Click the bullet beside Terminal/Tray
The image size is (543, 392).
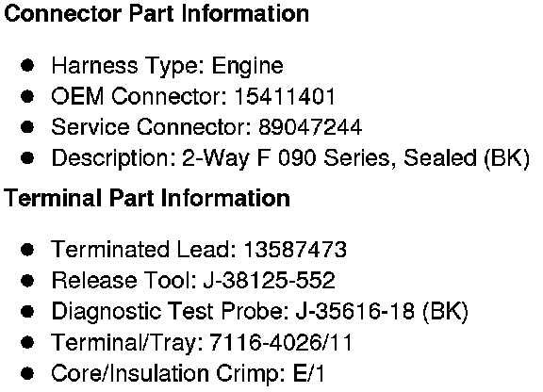(27, 342)
